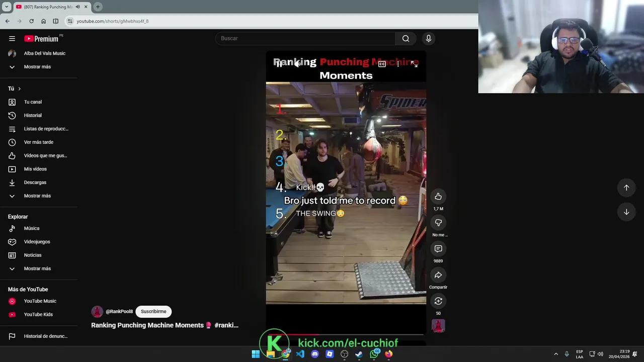This screenshot has width=644, height=362.
Task: Open Visual Studio Code from the taskbar
Action: pyautogui.click(x=300, y=354)
